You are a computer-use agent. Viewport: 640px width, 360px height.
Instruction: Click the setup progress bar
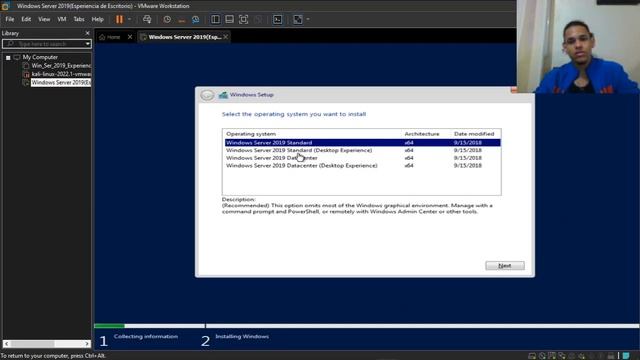(x=366, y=326)
